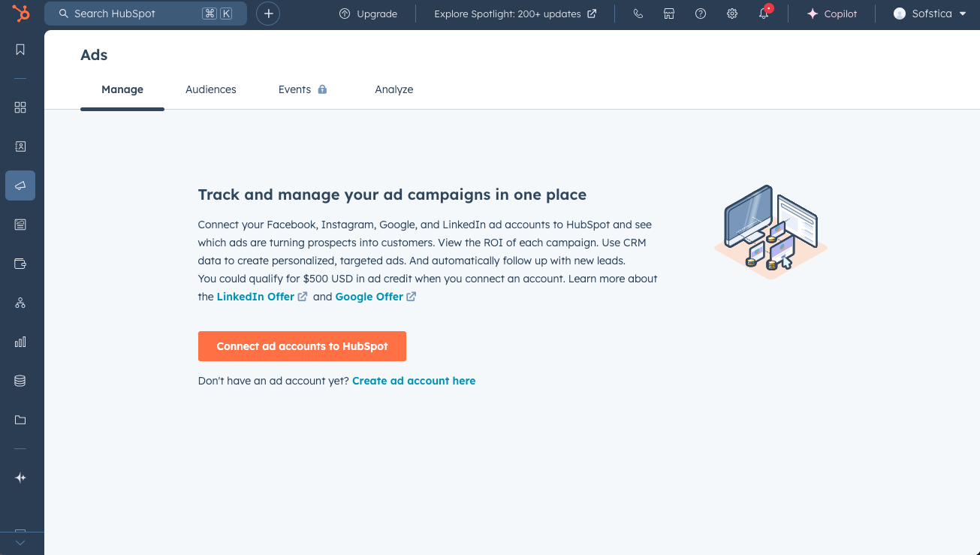980x555 pixels.
Task: Click the ad devices illustration
Action: pyautogui.click(x=770, y=231)
